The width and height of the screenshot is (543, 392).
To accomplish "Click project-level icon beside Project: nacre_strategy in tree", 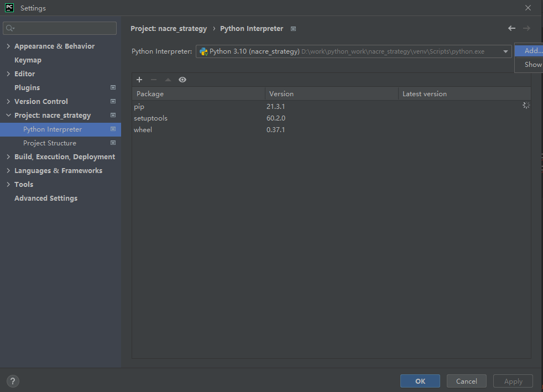I will 113,116.
